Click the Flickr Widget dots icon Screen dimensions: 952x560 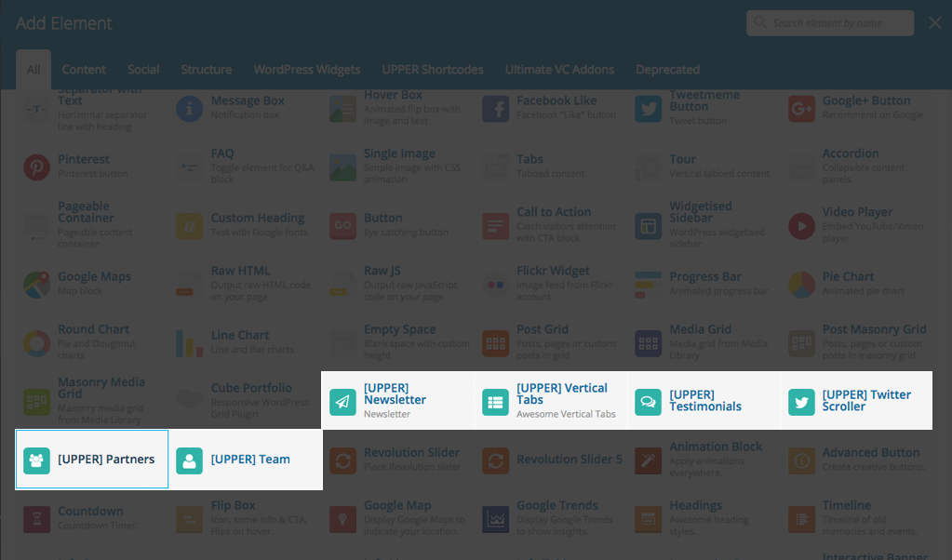(495, 285)
